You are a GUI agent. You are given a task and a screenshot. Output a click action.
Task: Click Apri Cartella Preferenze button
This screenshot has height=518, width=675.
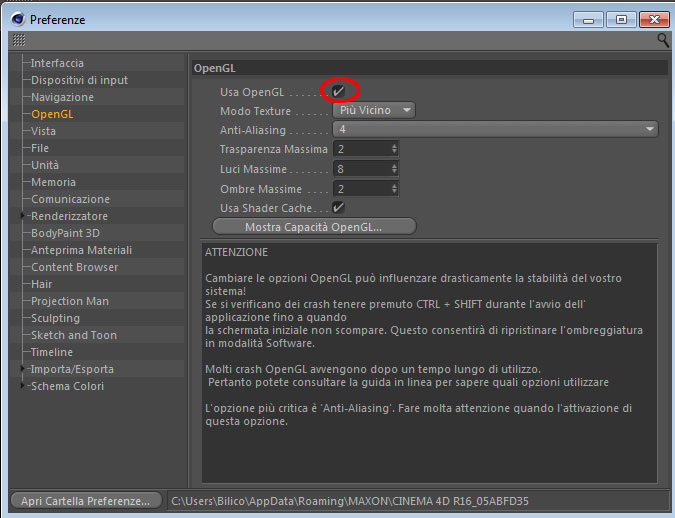pyautogui.click(x=86, y=501)
